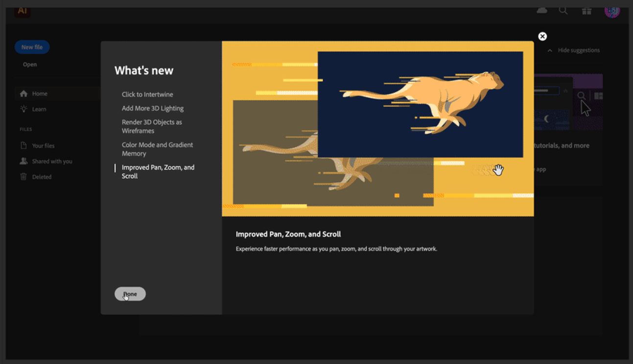Click the Illustrator Ai logo
The height and width of the screenshot is (364, 633).
[x=23, y=11]
